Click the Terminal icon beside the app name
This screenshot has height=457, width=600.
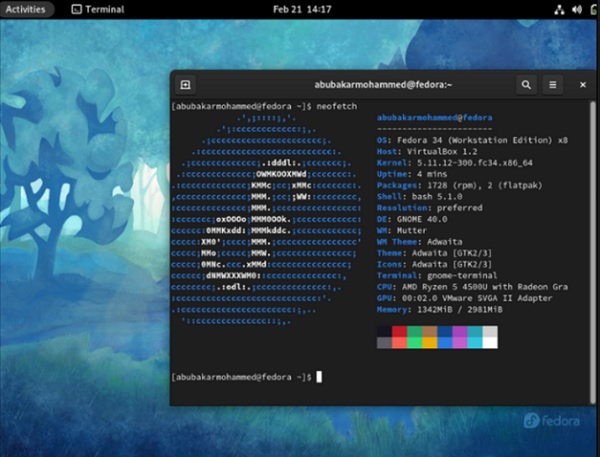tap(77, 9)
